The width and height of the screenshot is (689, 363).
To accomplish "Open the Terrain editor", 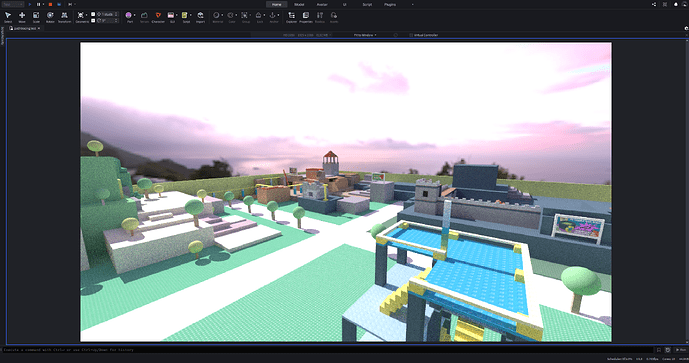I will tap(144, 17).
